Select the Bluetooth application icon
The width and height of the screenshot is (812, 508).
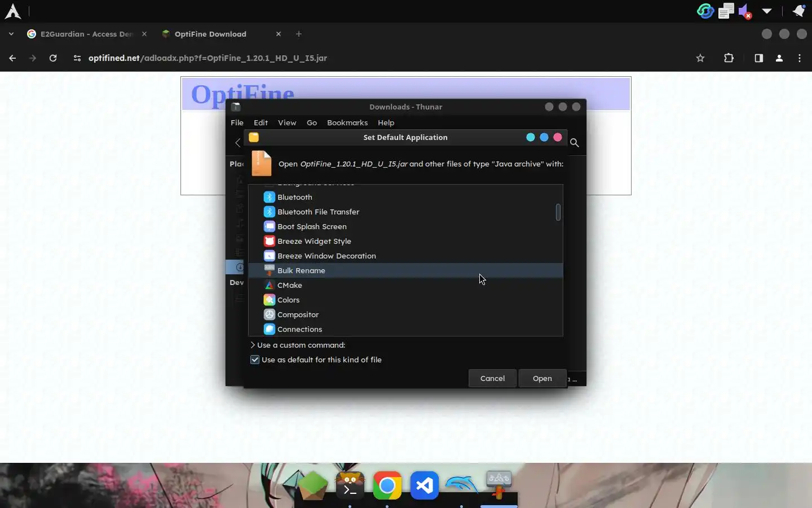pyautogui.click(x=270, y=197)
